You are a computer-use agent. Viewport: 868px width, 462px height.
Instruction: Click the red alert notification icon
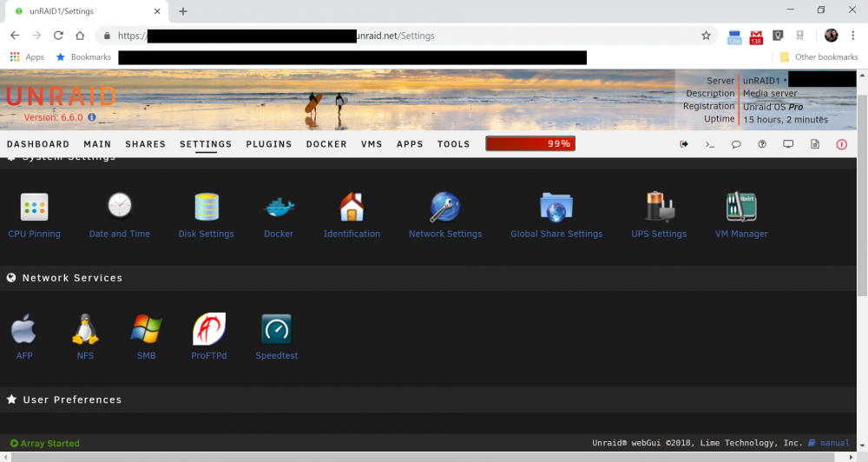point(841,144)
